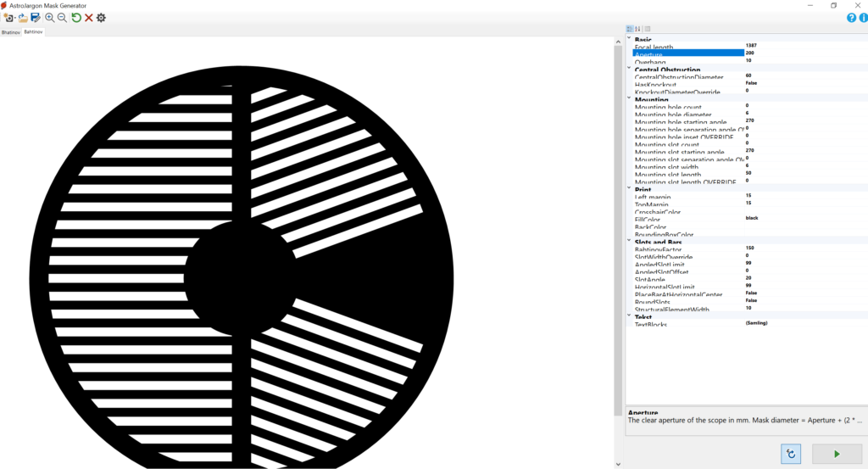The height and width of the screenshot is (469, 868).
Task: Sort the property grid alphabetically
Action: click(x=637, y=29)
